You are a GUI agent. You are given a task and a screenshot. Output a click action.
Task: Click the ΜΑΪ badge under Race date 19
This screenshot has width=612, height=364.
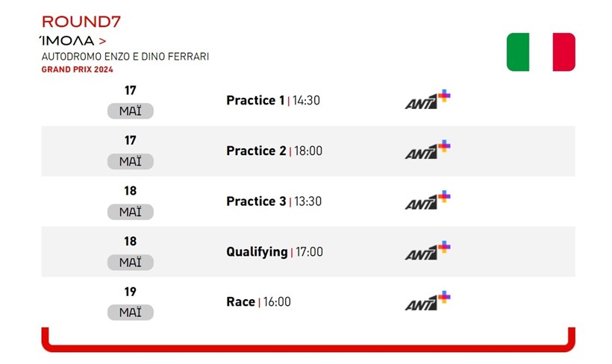[131, 313]
